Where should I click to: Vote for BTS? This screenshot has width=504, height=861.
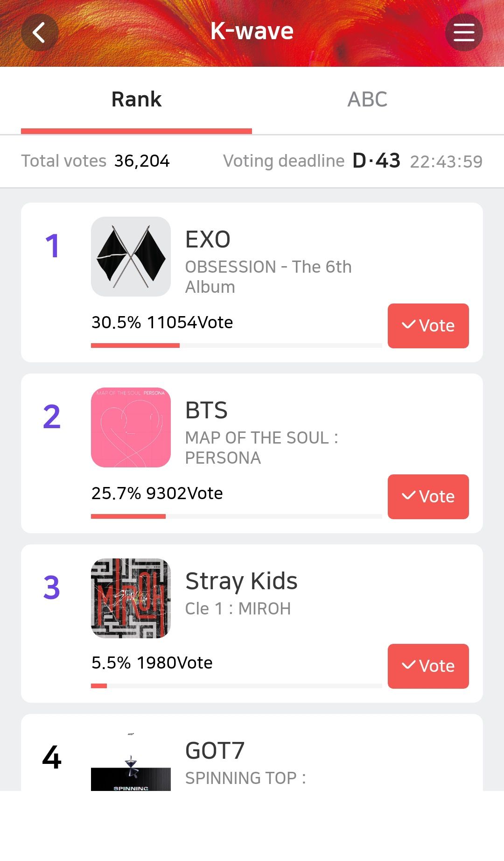pos(428,496)
